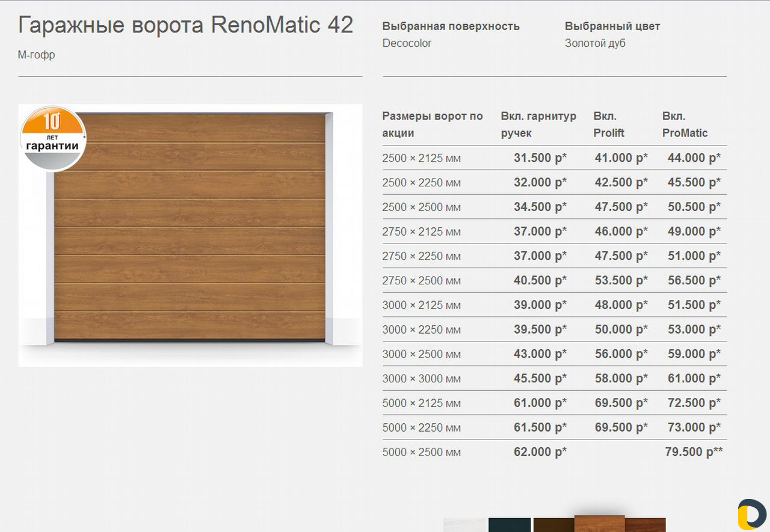Click the '2500 × 2250 мм' size row
Viewport: 770px width, 532px height.
point(555,182)
